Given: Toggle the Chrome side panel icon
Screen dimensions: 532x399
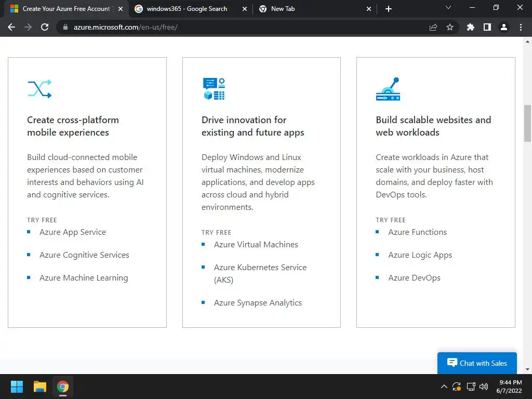Looking at the screenshot, I should pos(487,27).
